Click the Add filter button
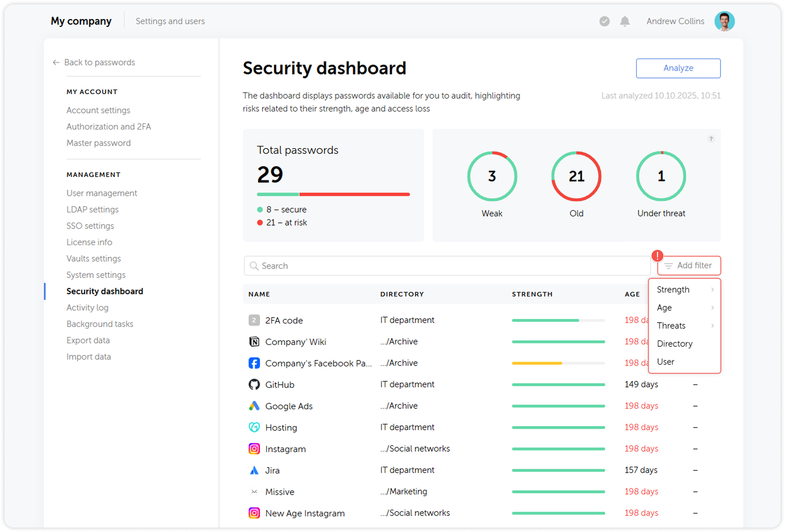 (689, 266)
